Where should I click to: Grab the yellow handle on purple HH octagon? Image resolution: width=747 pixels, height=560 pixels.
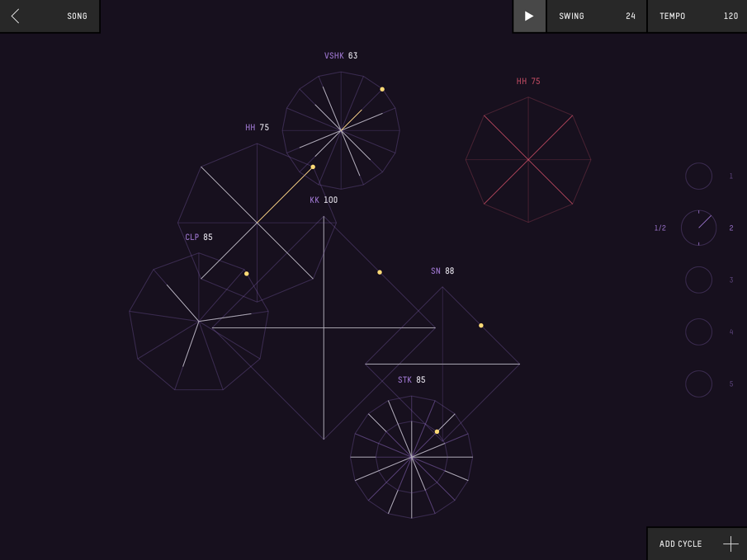click(313, 167)
